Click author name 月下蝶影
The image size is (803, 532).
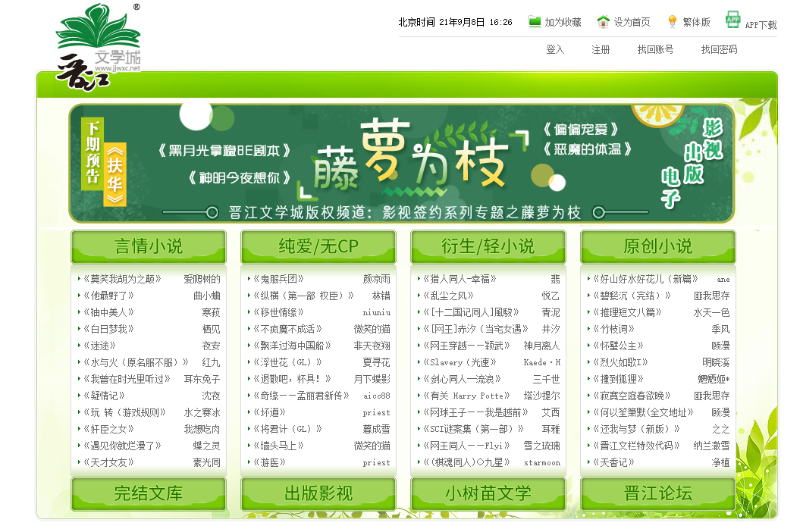[x=372, y=379]
